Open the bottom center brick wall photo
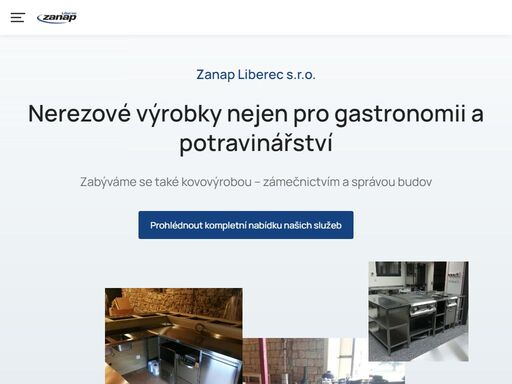The image size is (512, 384). point(323,361)
